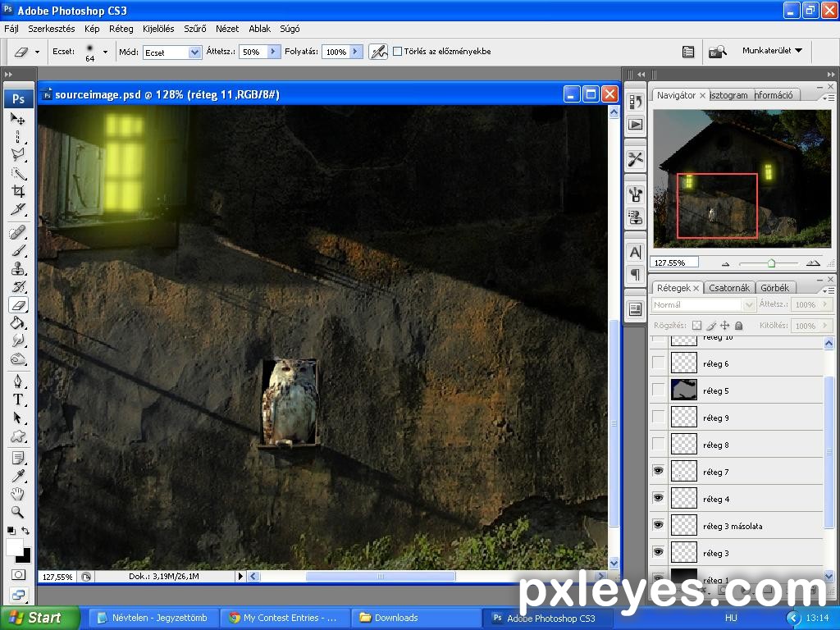The height and width of the screenshot is (630, 840).
Task: Select the Eraser tool in toolbox
Action: click(18, 305)
